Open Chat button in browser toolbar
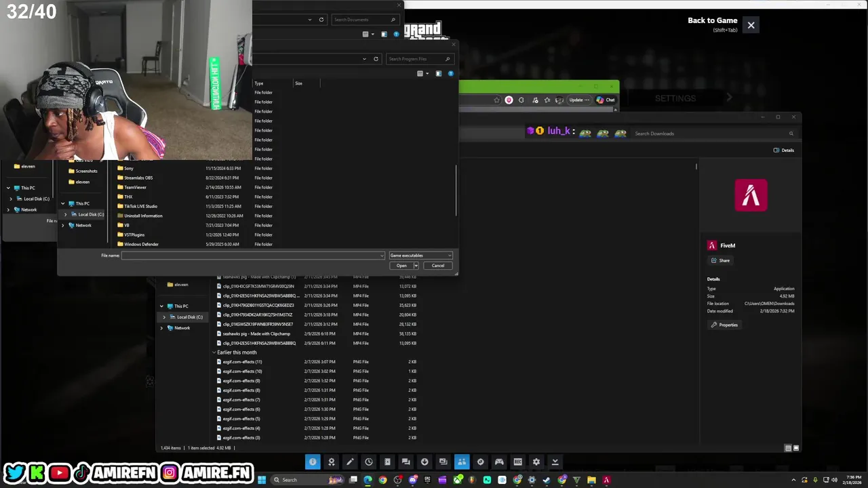The height and width of the screenshot is (488, 868). click(x=606, y=100)
